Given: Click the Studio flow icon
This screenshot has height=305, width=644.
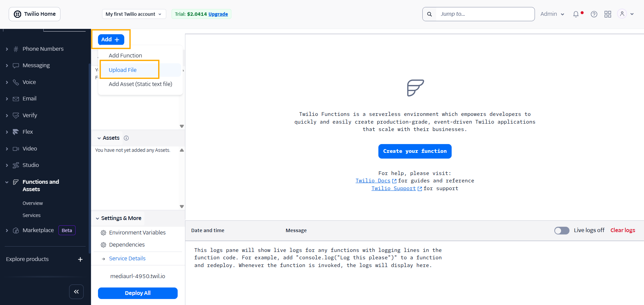Looking at the screenshot, I should 16,165.
